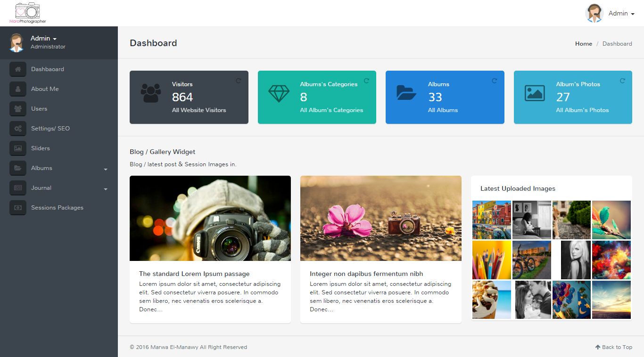This screenshot has height=357, width=644.
Task: Click the MaroPhotographer camera logo
Action: (28, 13)
